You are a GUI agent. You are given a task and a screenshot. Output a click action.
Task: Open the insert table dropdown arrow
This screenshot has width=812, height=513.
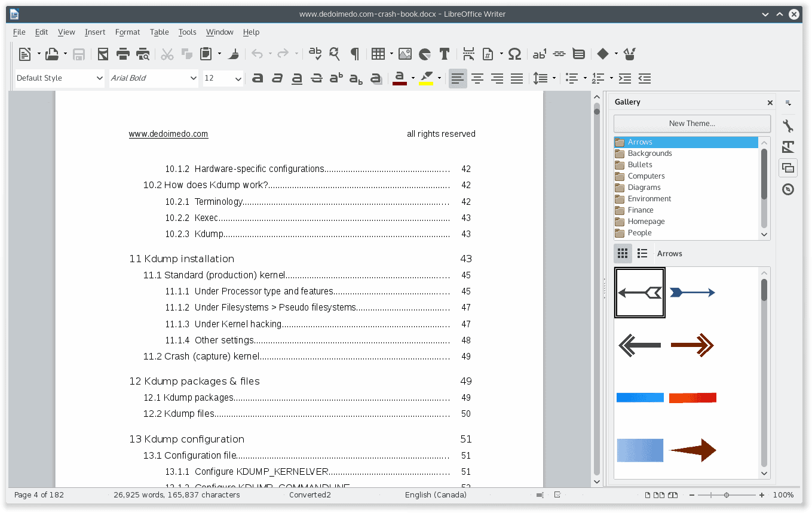(x=391, y=54)
